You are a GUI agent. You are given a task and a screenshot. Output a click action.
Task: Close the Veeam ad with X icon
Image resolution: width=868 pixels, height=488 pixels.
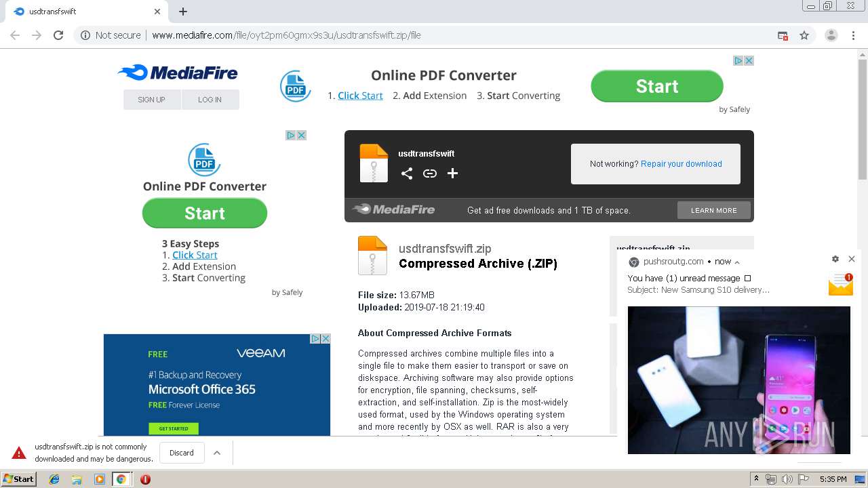point(325,338)
